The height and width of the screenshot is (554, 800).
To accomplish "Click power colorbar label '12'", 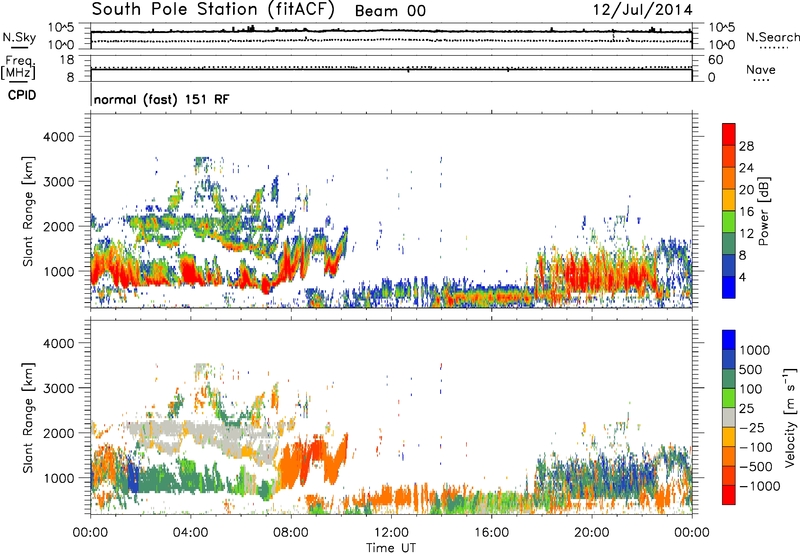I will pyautogui.click(x=746, y=234).
